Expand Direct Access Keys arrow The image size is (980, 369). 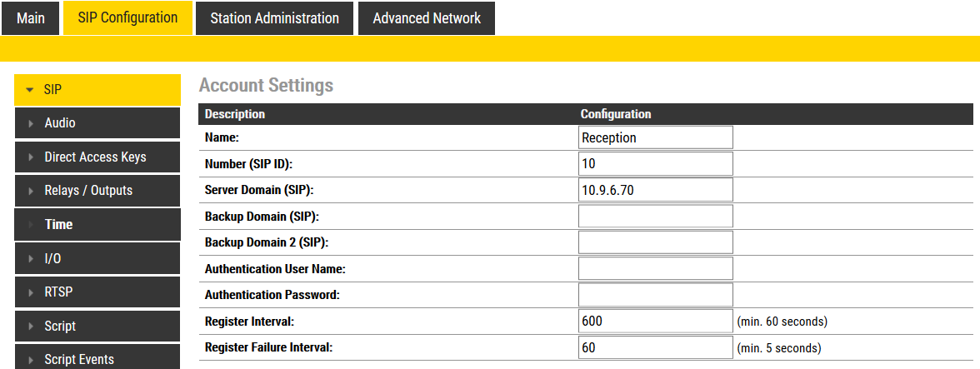point(31,157)
